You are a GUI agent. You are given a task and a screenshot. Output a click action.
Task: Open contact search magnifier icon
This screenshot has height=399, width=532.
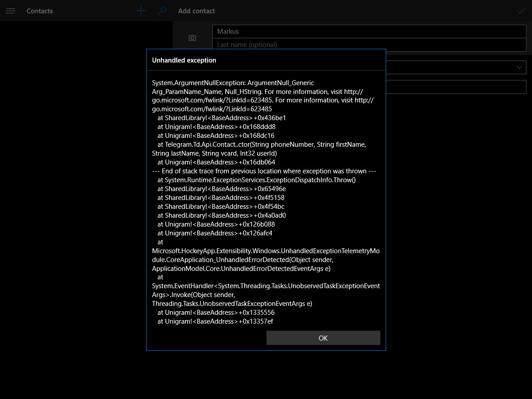(x=162, y=11)
